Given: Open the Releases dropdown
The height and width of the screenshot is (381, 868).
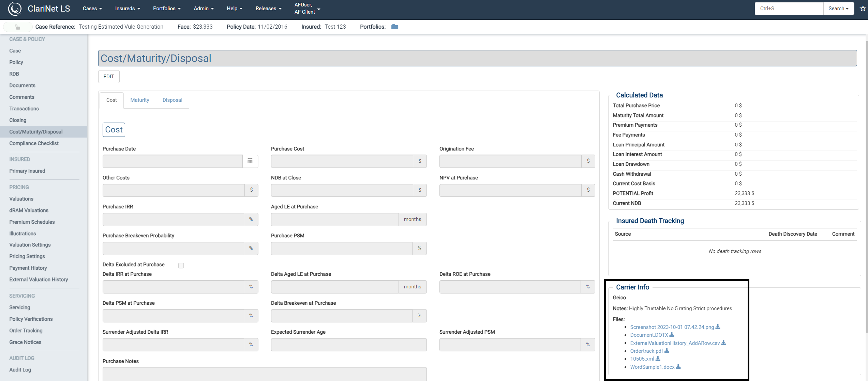Looking at the screenshot, I should click(x=269, y=9).
